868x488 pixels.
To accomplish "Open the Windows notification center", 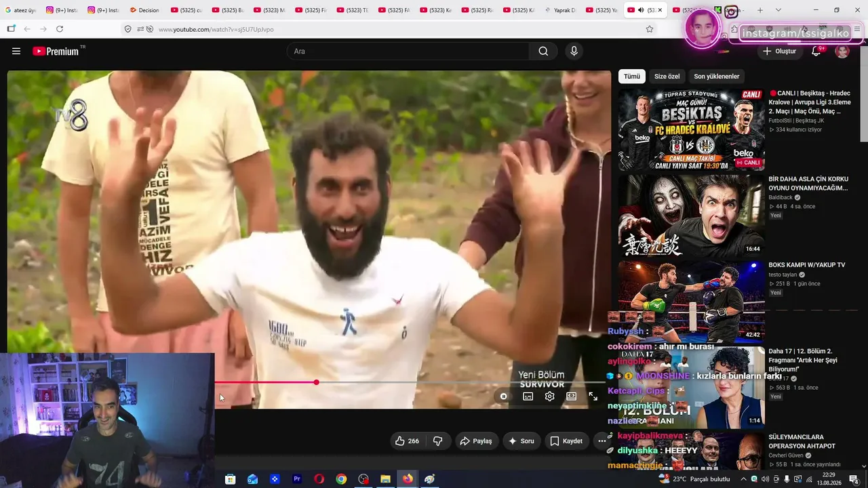I will pos(854,479).
